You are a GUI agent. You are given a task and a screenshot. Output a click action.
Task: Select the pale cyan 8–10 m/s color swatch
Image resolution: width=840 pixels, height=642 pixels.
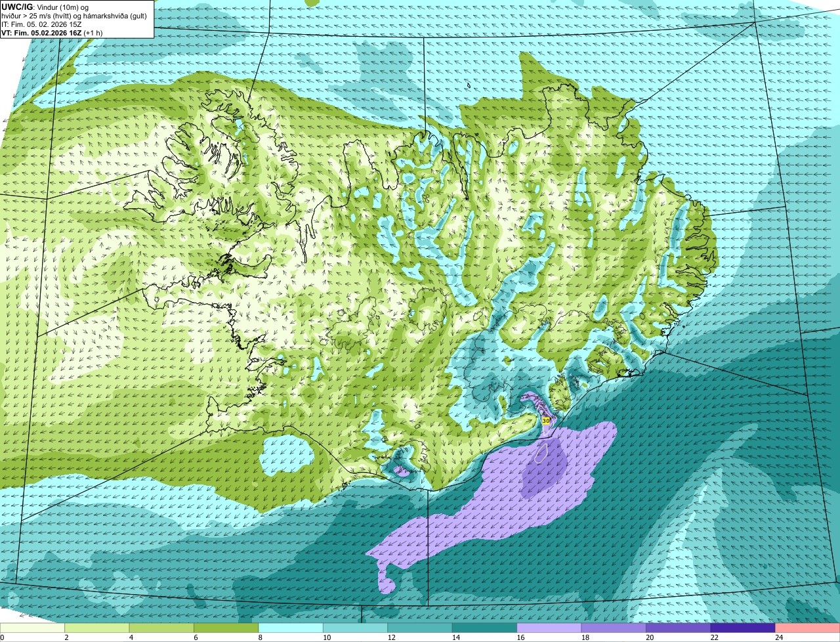coord(291,628)
